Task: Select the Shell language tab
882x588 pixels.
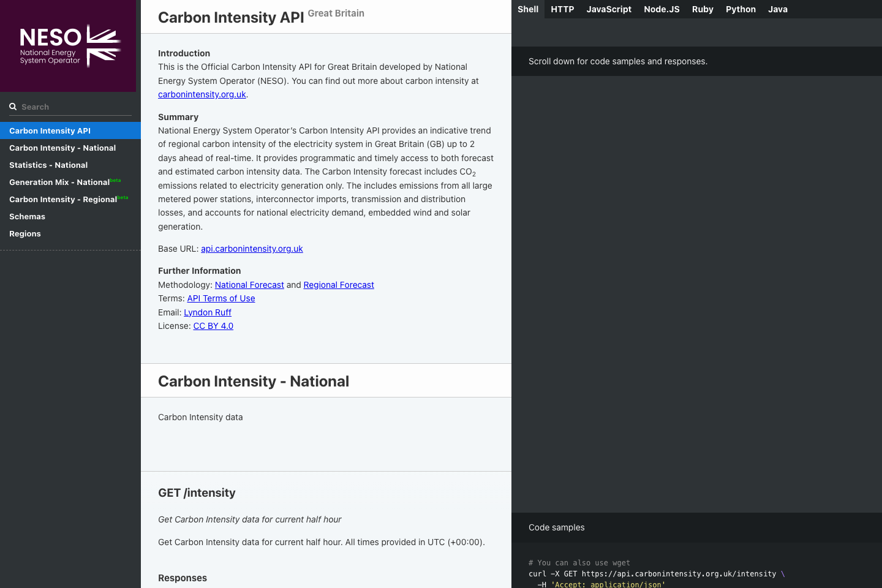Action: 528,9
